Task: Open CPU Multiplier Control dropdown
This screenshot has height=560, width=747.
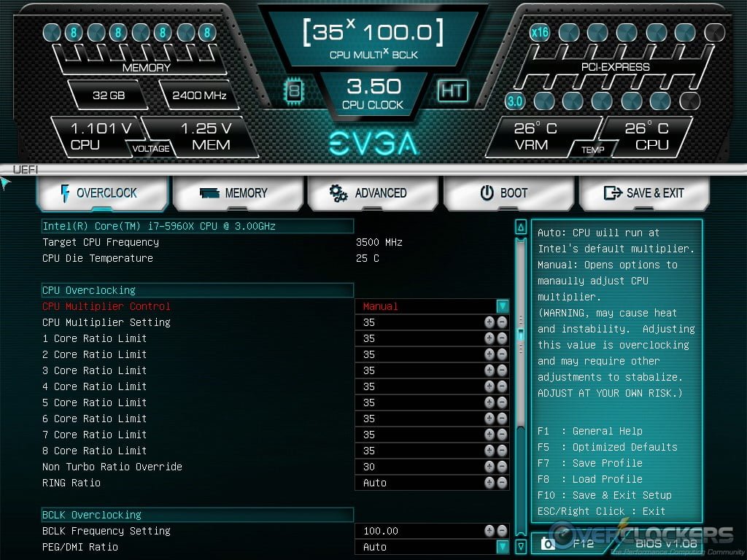Action: coord(502,306)
